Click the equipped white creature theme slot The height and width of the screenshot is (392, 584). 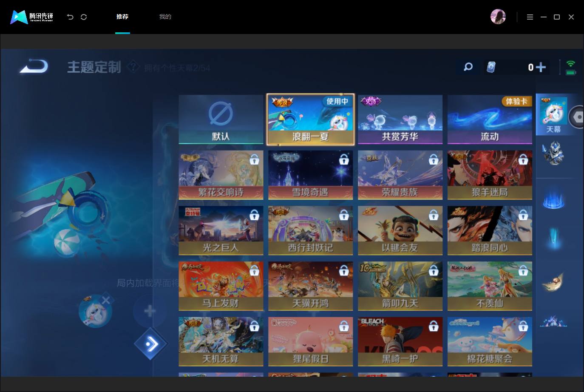95,311
